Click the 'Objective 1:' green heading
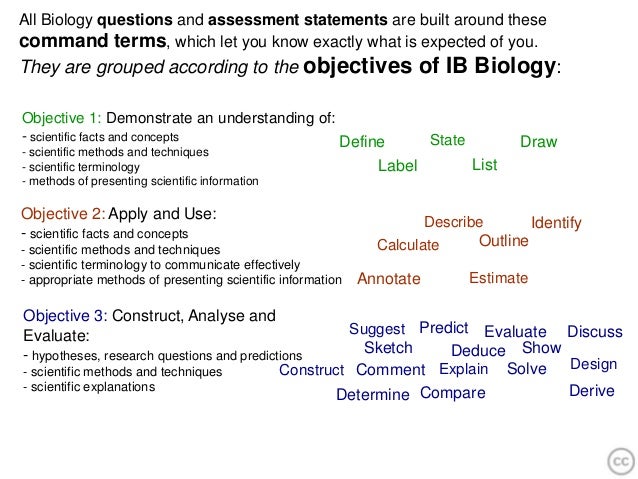The image size is (638, 479). click(61, 118)
